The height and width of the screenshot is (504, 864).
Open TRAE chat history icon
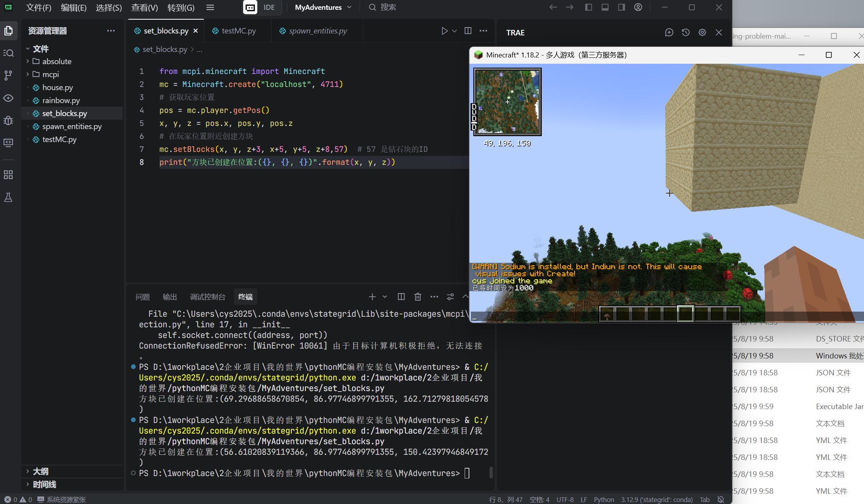686,32
